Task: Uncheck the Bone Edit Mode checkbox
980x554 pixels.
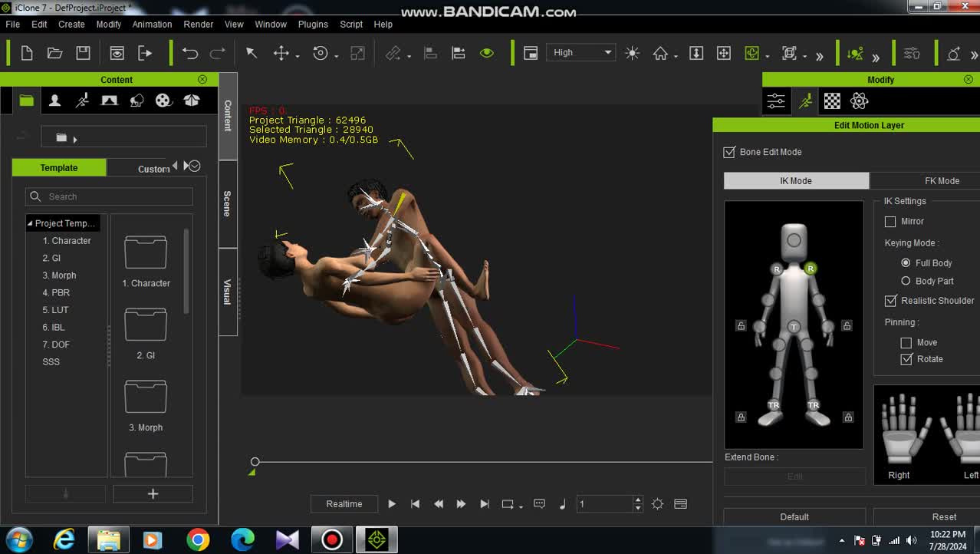Action: tap(729, 152)
